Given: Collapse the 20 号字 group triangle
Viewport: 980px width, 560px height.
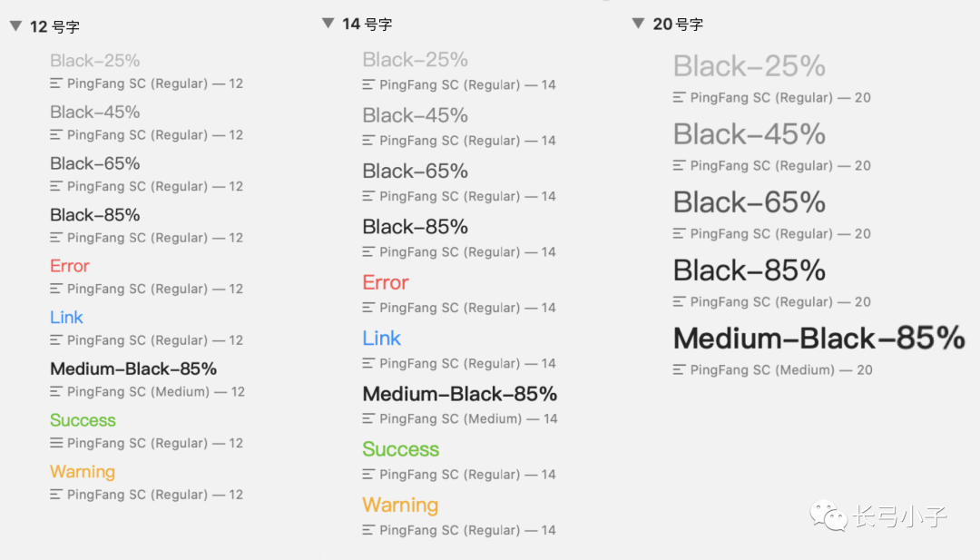Looking at the screenshot, I should pos(638,24).
